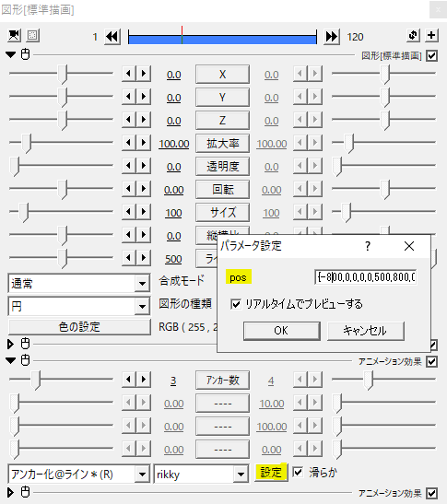Jump to last frame with fast-forward button

click(332, 37)
